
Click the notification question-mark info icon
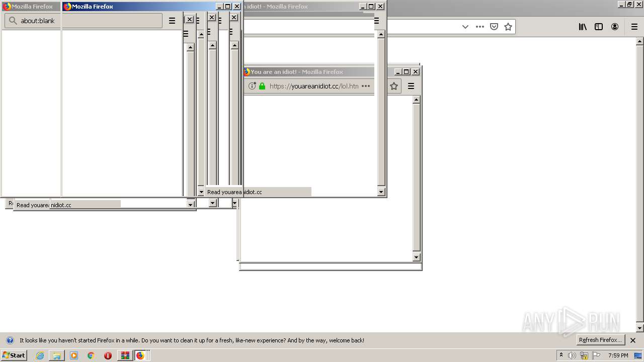[10, 340]
